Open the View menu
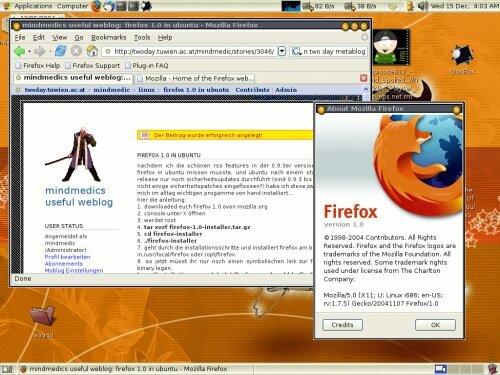 60,37
